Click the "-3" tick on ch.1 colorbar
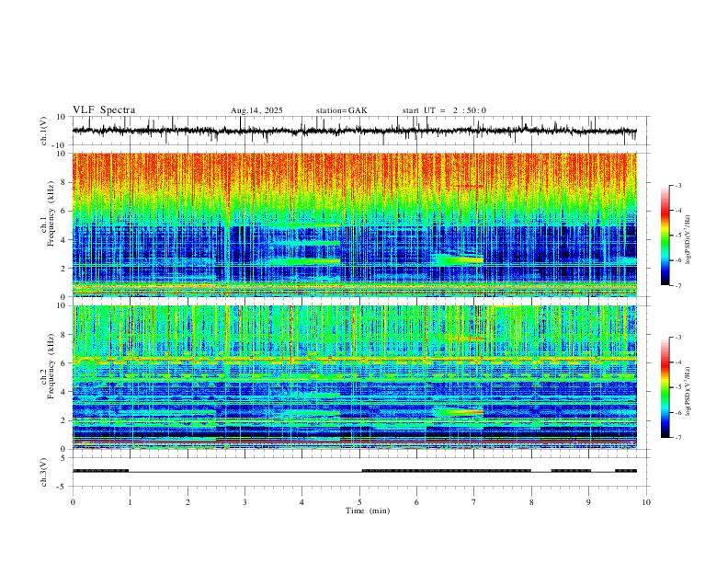The image size is (728, 563). point(677,185)
